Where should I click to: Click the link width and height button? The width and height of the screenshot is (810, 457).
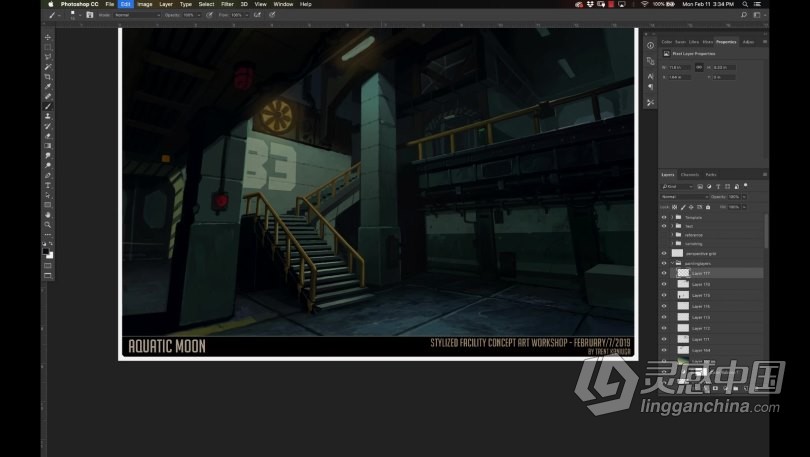699,67
